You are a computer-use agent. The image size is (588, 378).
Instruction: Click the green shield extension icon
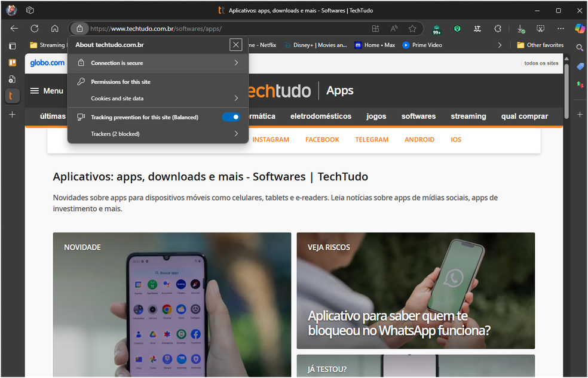pos(457,29)
